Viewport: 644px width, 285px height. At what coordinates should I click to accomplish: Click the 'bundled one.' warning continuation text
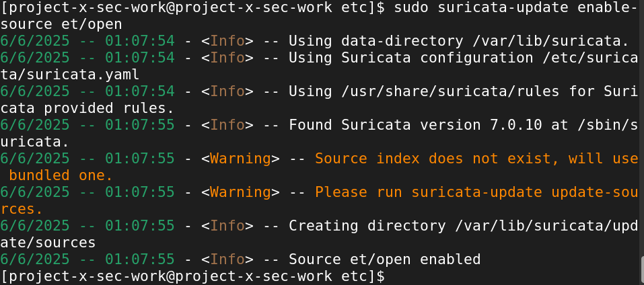click(61, 175)
